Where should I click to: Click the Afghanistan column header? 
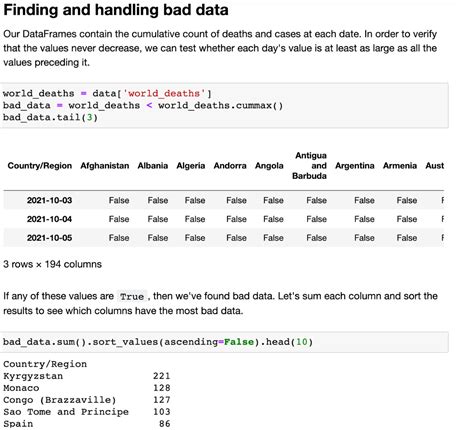(x=105, y=166)
